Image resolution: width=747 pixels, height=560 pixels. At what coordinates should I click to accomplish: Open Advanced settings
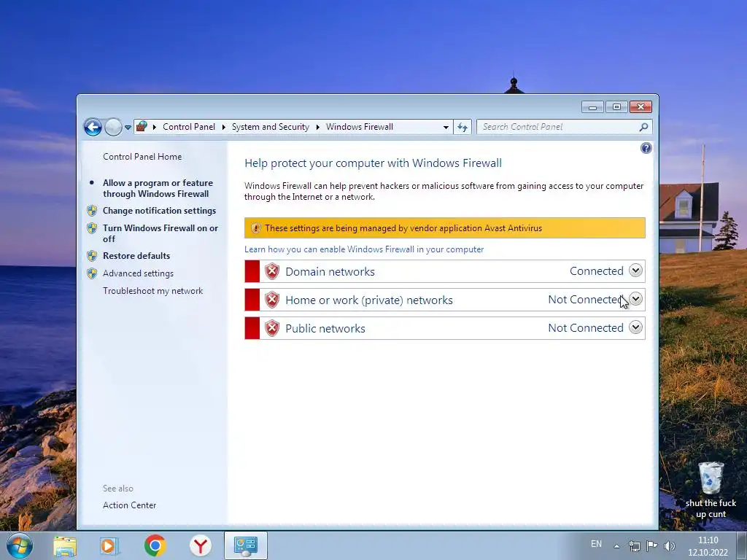point(138,273)
